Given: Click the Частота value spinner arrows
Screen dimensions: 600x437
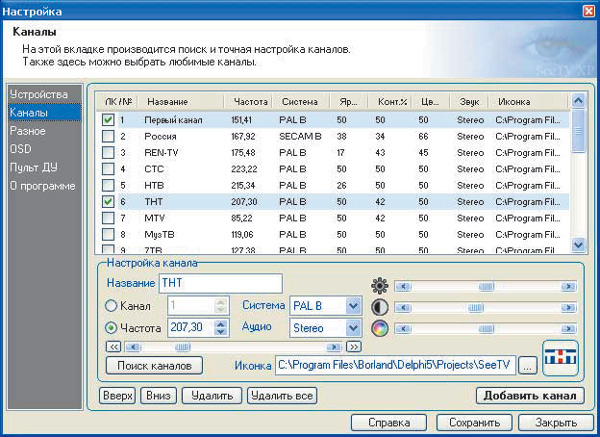Looking at the screenshot, I should point(220,328).
